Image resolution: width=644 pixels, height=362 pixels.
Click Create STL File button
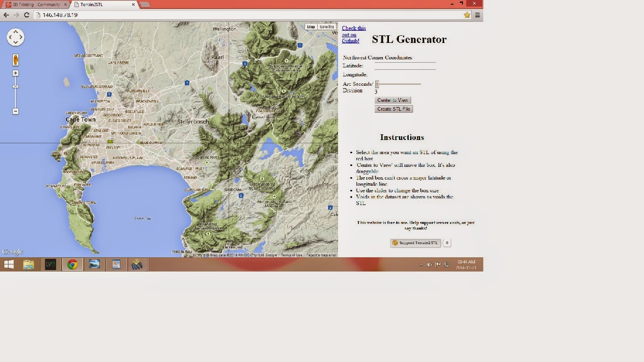pyautogui.click(x=394, y=109)
